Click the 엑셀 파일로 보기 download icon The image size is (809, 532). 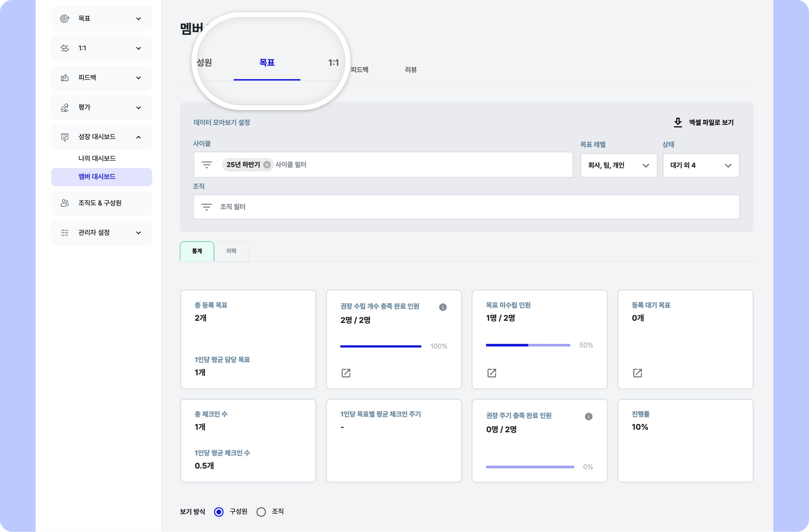[x=678, y=122]
